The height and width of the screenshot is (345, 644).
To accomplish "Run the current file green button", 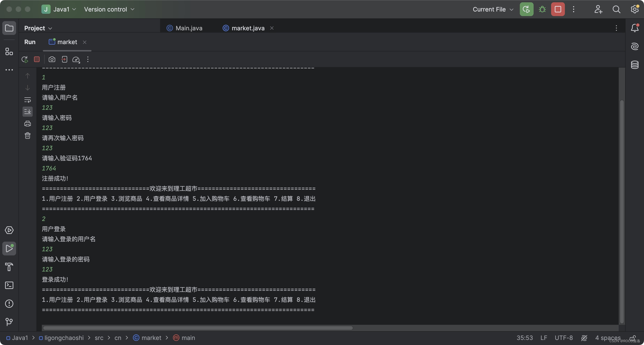I will coord(526,9).
